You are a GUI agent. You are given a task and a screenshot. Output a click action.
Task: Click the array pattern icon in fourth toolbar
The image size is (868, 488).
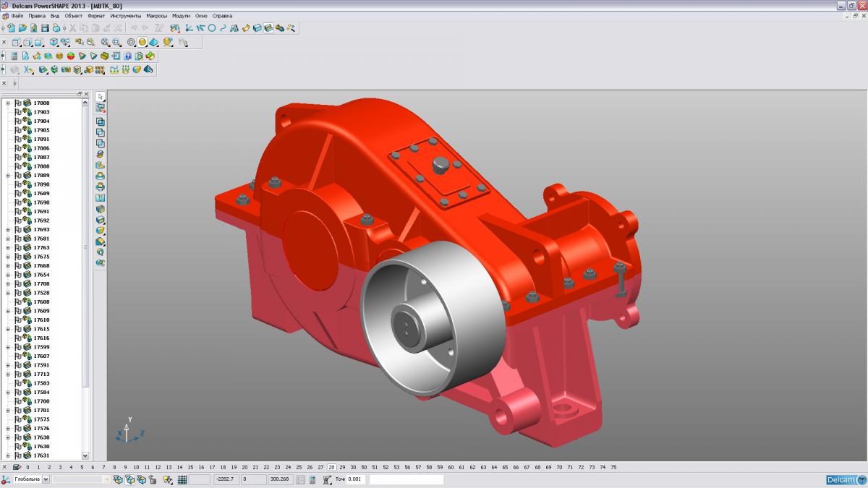(x=100, y=69)
